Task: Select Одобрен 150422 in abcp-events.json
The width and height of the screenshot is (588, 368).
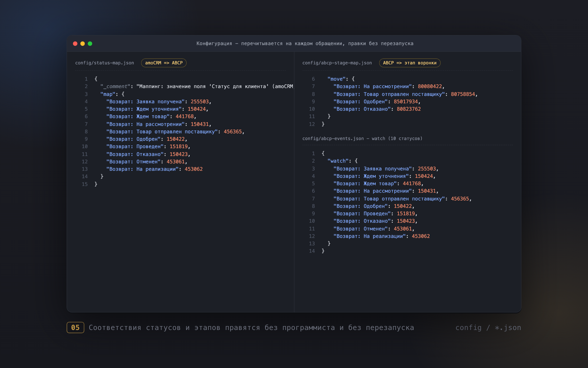Action: [x=374, y=206]
